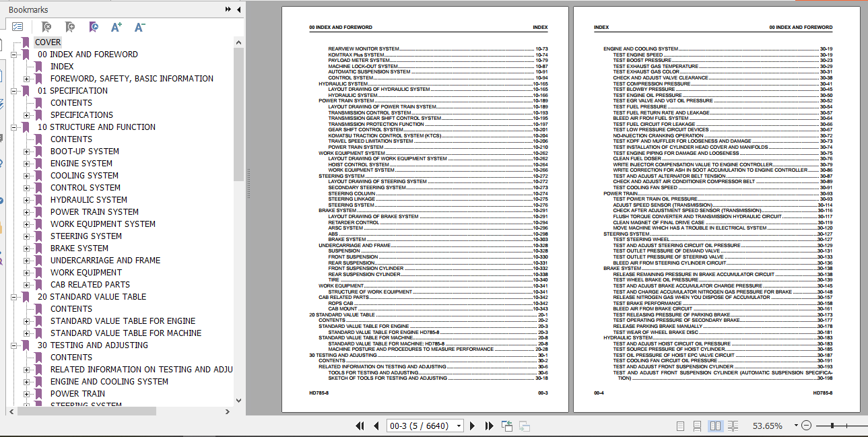Open 00 INDEX AND FOREWORD bookmark

point(88,55)
